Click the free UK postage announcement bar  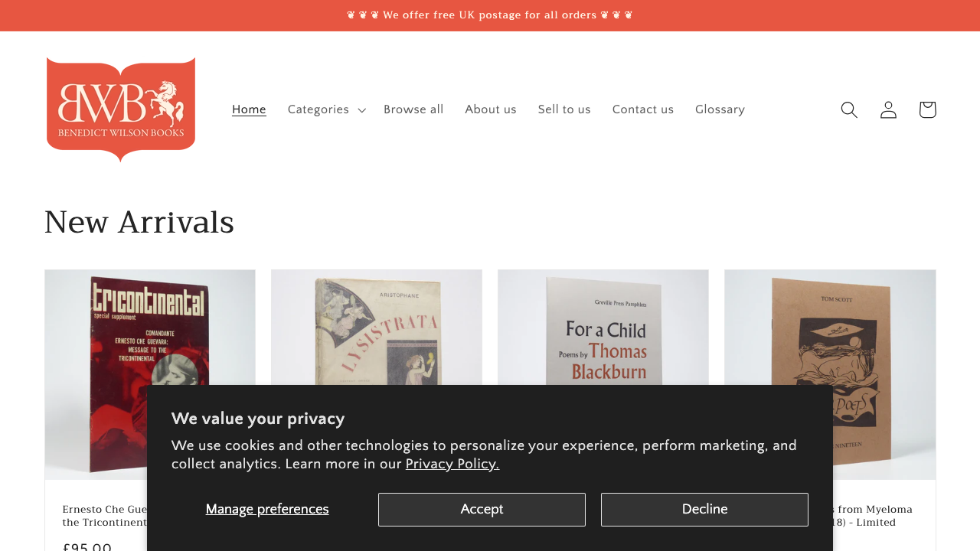(x=490, y=15)
